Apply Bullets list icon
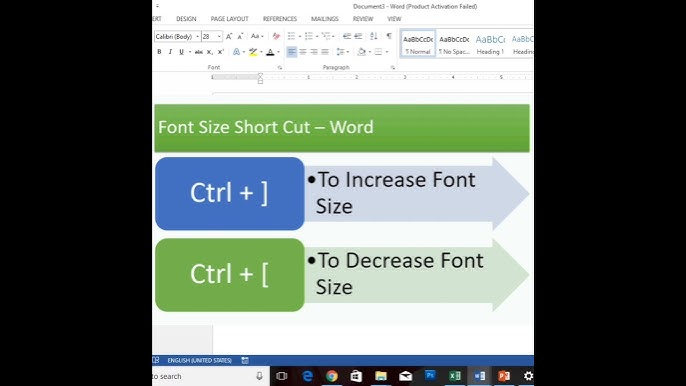The image size is (686, 386). [x=291, y=36]
